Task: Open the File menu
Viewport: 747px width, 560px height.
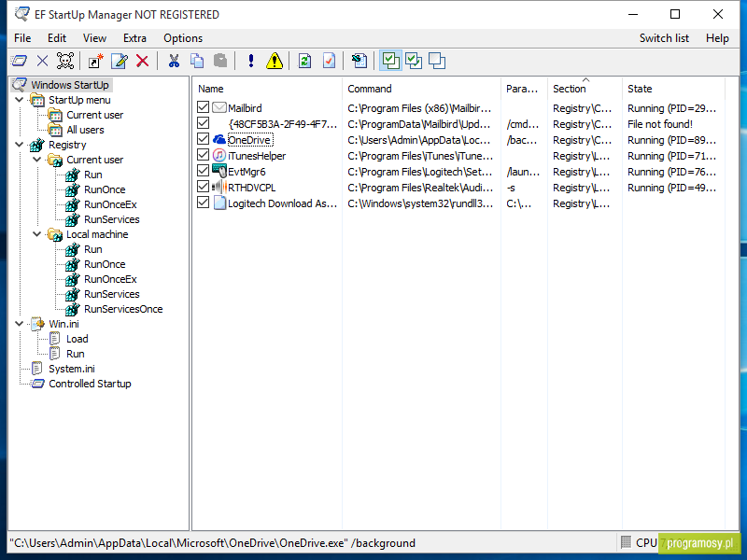Action: tap(22, 38)
